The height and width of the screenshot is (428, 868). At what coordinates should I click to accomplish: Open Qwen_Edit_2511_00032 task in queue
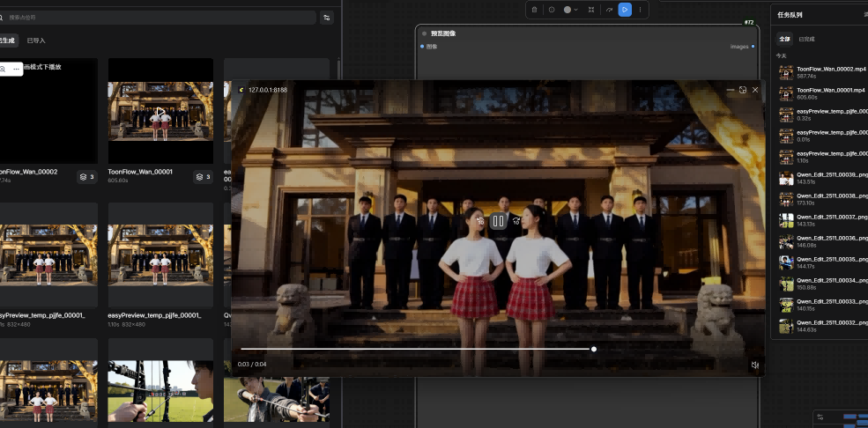click(822, 326)
